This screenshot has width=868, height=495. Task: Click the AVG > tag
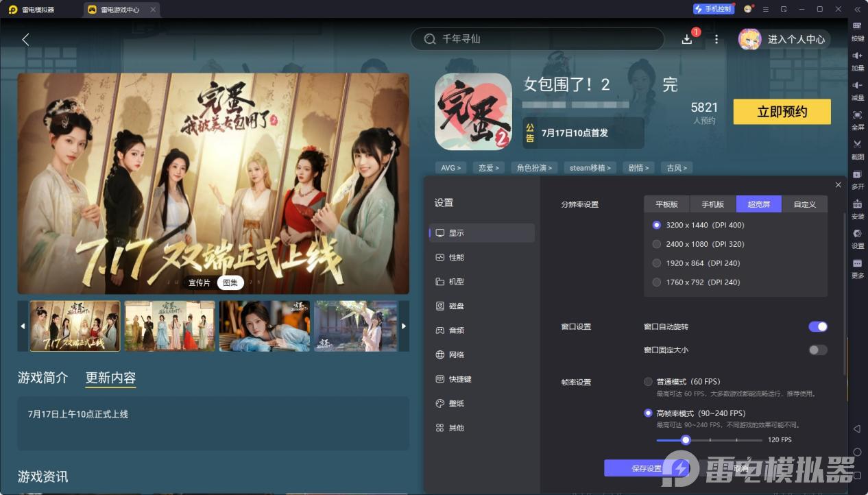[451, 167]
